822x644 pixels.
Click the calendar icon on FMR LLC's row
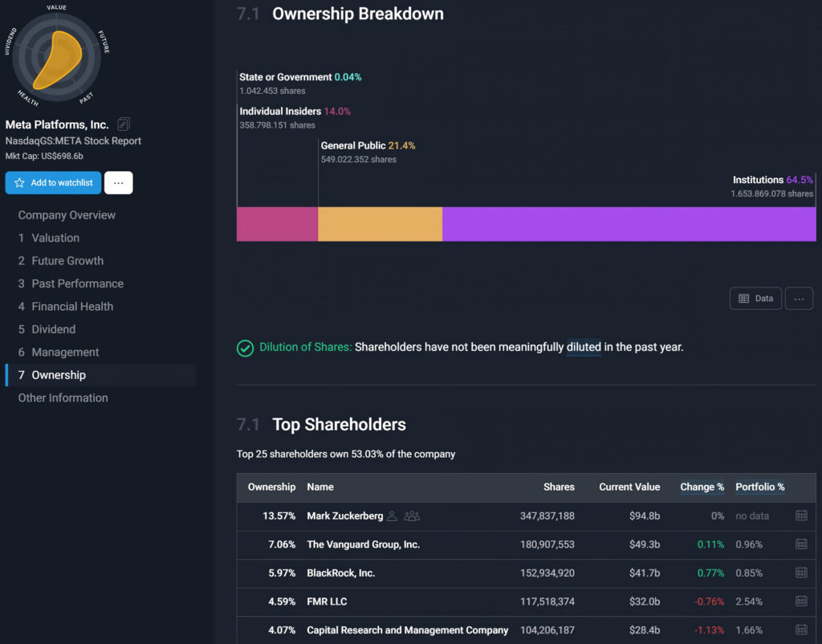tap(801, 601)
